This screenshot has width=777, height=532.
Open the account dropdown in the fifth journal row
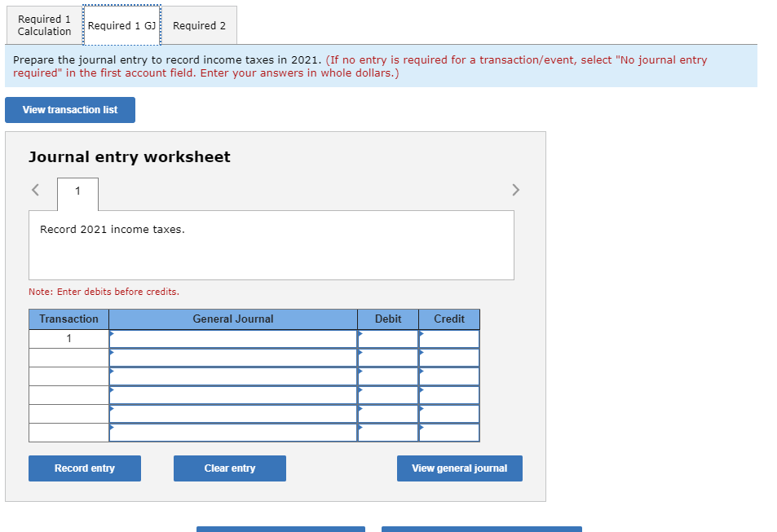point(232,413)
